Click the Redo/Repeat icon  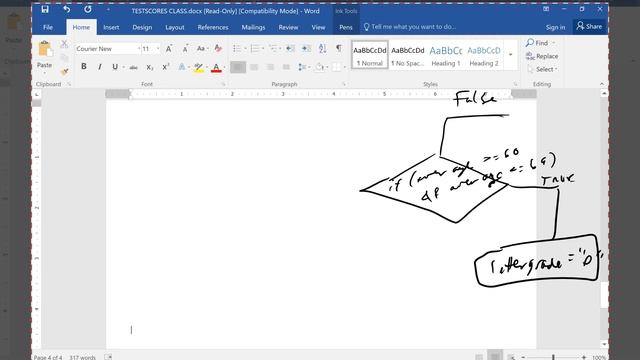tap(88, 9)
